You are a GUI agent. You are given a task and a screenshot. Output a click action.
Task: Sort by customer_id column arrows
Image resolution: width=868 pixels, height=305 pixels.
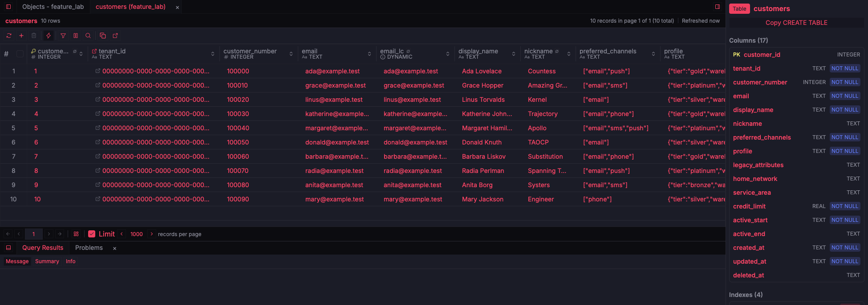(x=81, y=54)
